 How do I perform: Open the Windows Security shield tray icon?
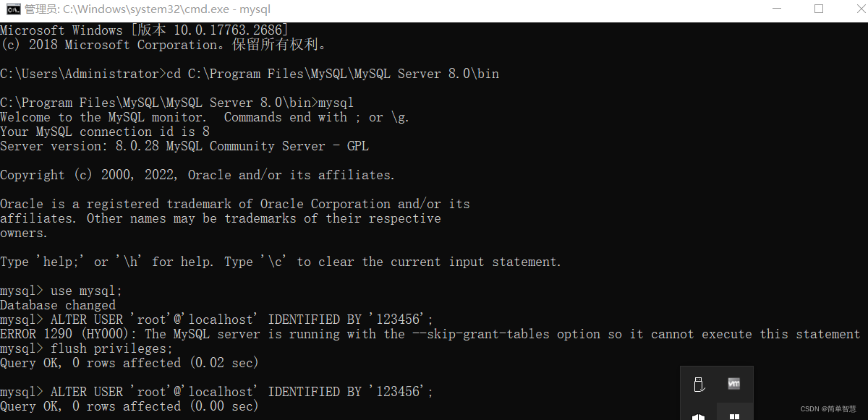[698, 416]
